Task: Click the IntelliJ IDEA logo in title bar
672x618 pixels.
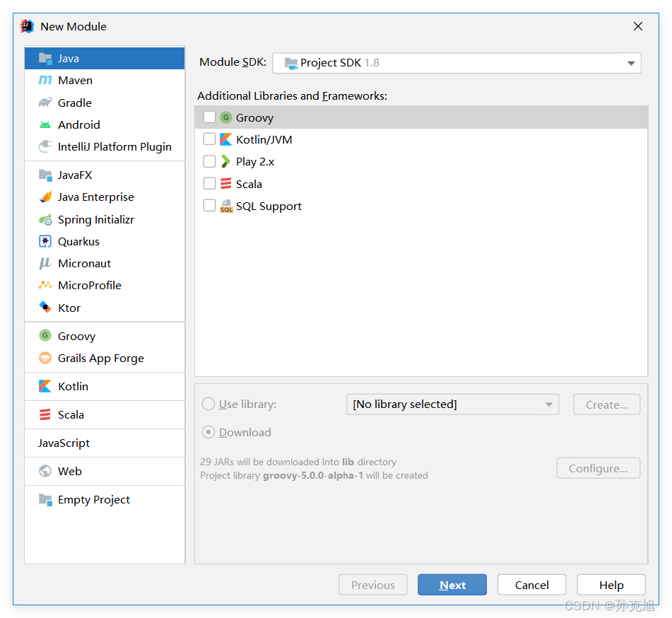Action: pos(27,26)
